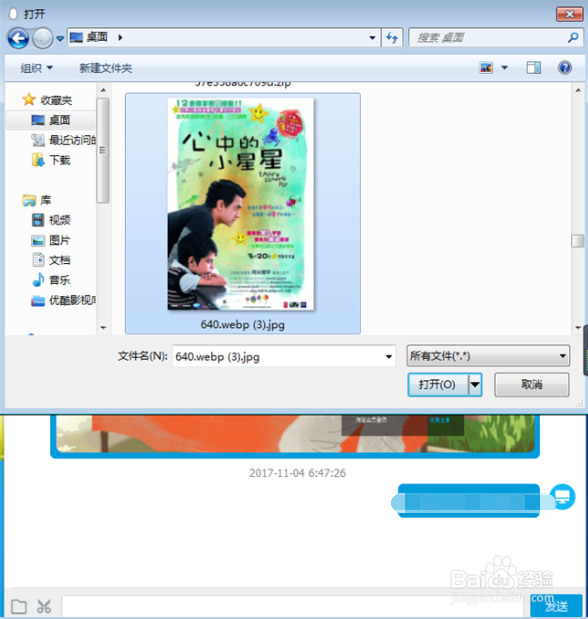Click the desktop icon in address bar

76,38
